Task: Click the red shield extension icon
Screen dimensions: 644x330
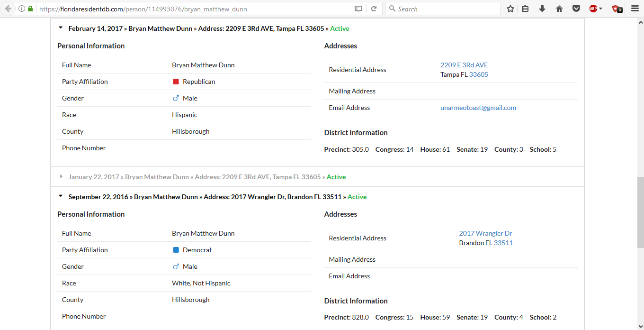Action: [x=617, y=9]
